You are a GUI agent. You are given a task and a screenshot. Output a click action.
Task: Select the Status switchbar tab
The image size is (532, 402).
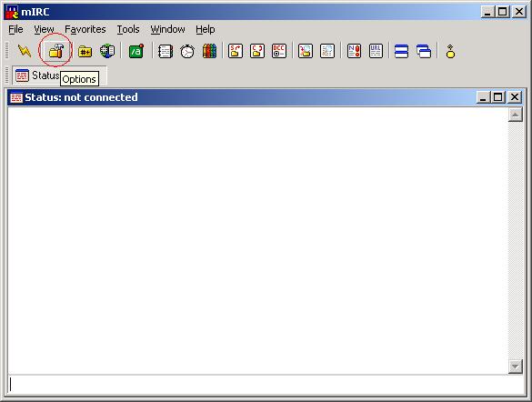coord(37,75)
